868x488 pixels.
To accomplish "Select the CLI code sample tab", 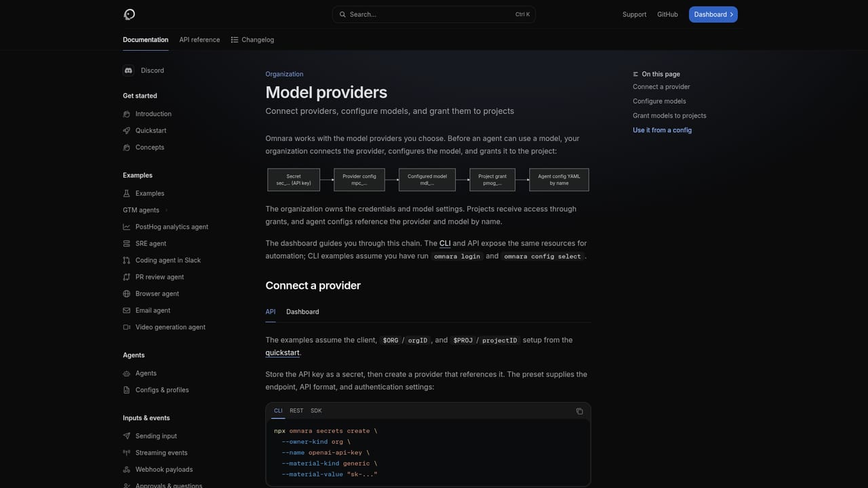I will click(278, 411).
